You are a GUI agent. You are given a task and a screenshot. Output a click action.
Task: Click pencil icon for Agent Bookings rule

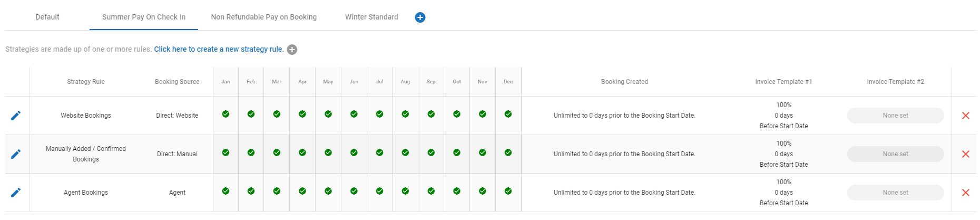[x=16, y=193]
